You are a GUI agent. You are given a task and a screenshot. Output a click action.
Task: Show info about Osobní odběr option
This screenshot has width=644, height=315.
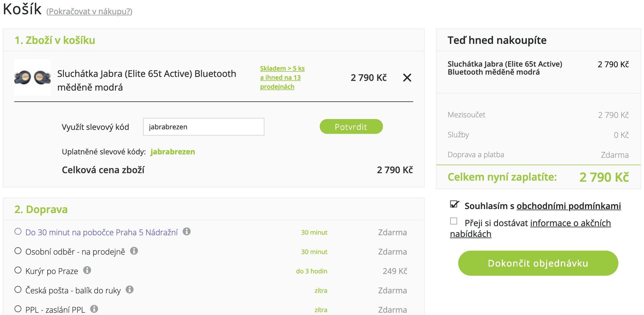[134, 251]
